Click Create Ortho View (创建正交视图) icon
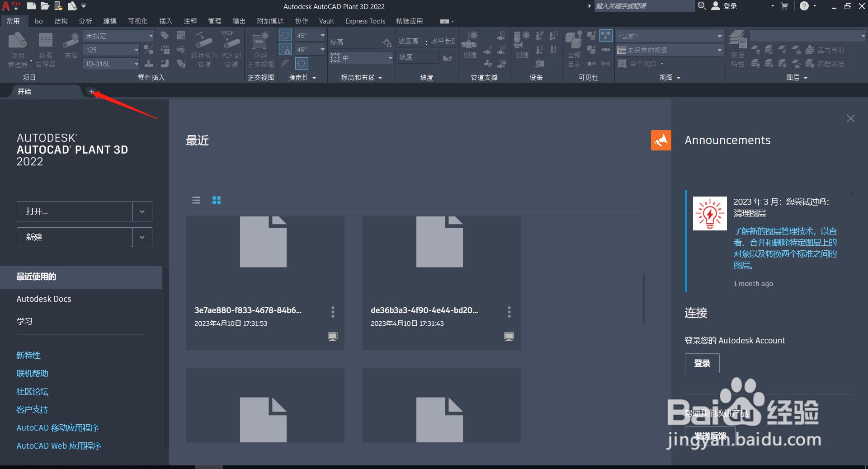The height and width of the screenshot is (469, 868). click(260, 50)
